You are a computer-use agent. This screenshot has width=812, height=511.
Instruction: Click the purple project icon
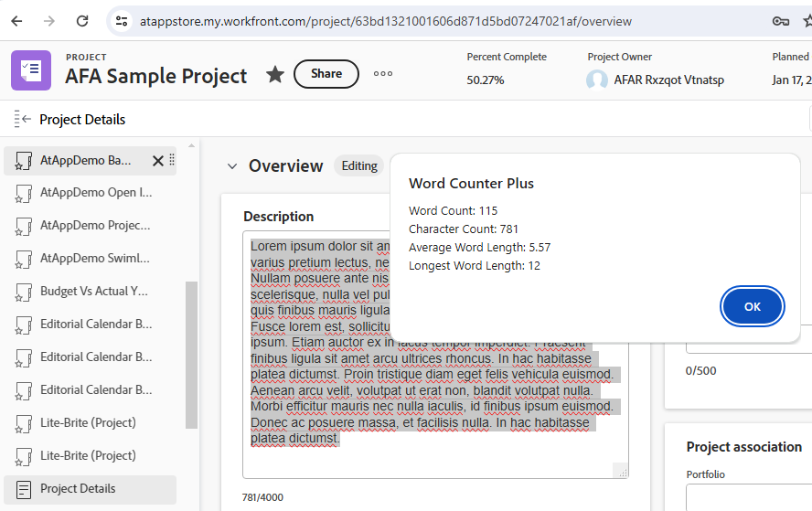[31, 70]
